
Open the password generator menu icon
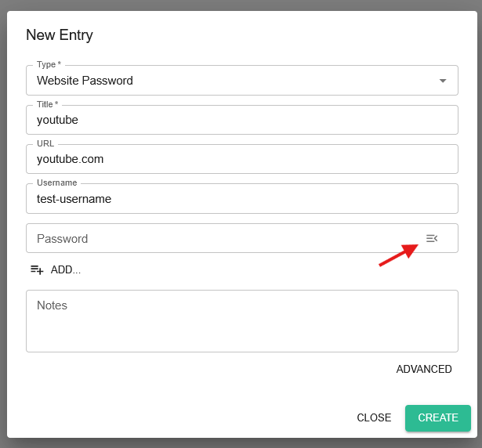[432, 238]
